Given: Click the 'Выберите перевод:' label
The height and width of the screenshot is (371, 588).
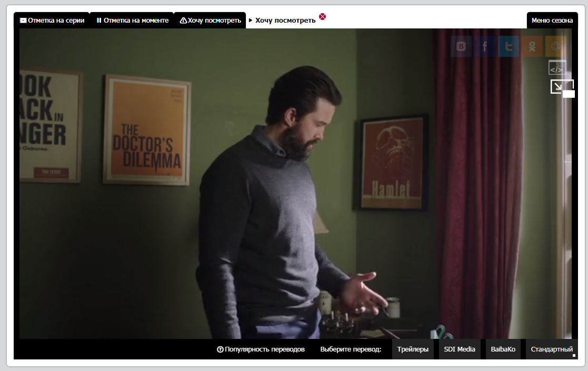Looking at the screenshot, I should (x=351, y=349).
